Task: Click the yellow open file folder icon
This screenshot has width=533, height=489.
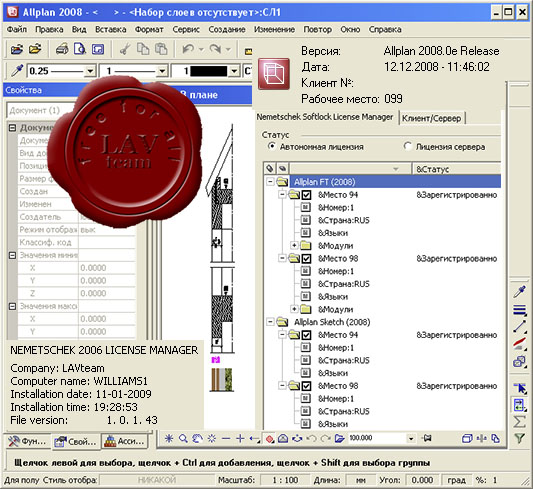Action: [35, 50]
